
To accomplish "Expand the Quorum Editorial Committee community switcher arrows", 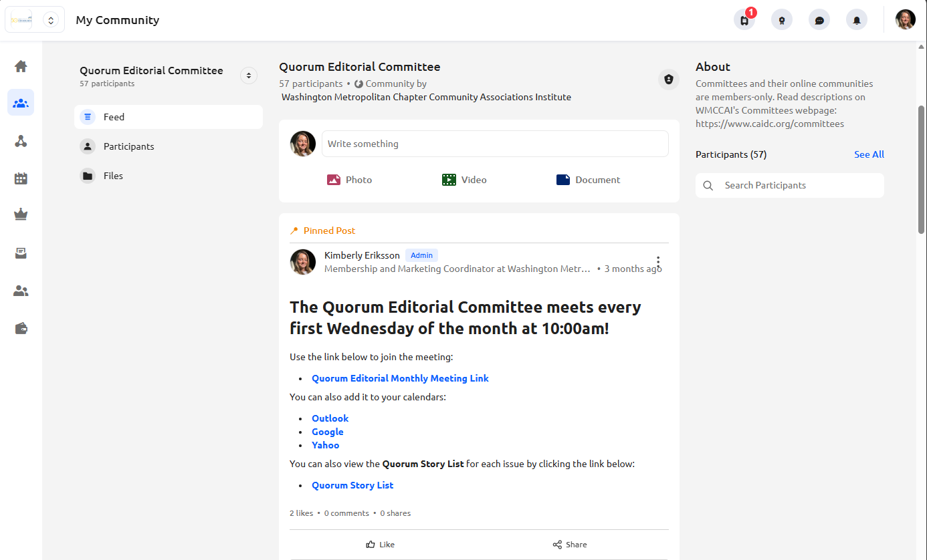I will point(249,76).
